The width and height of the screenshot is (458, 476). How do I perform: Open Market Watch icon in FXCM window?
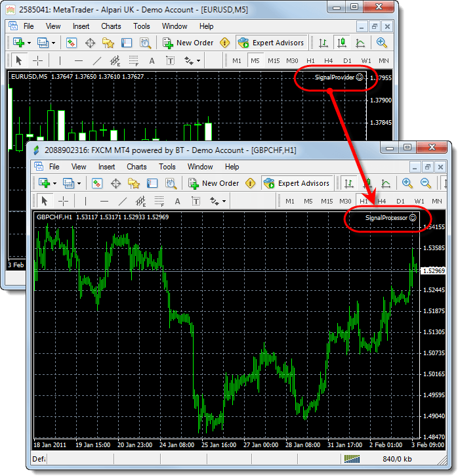96,183
